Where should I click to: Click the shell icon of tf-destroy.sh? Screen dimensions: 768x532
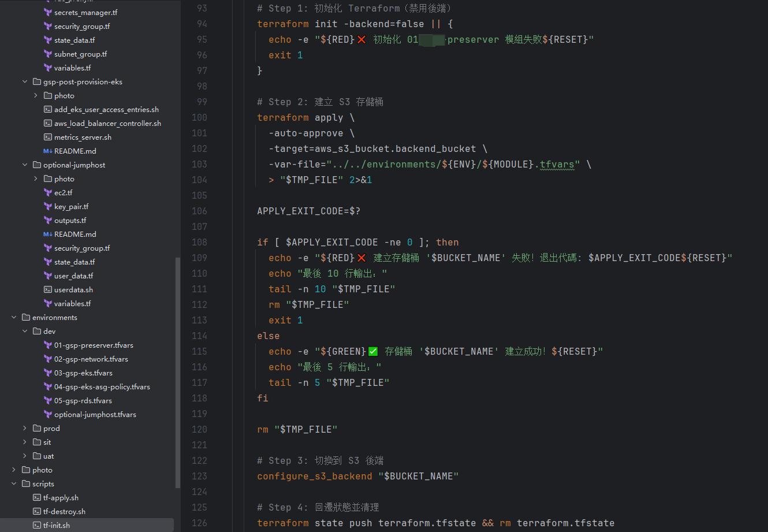pyautogui.click(x=37, y=512)
